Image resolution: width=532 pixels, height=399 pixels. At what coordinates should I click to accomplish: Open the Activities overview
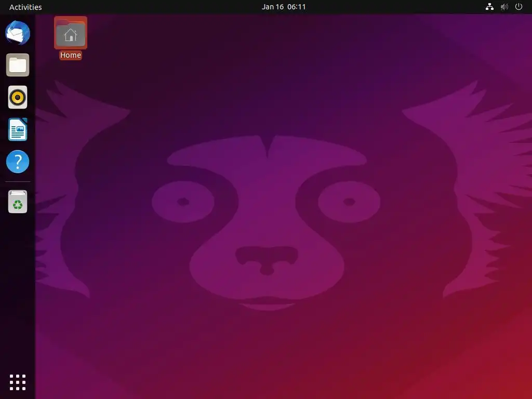pyautogui.click(x=25, y=7)
